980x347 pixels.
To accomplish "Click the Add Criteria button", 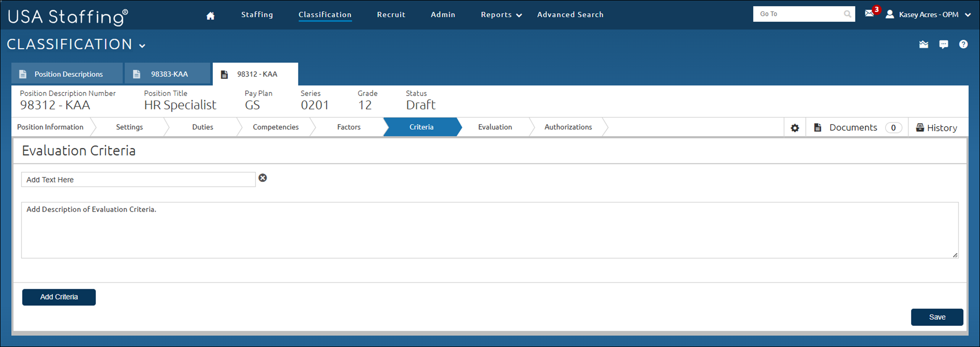I will [59, 297].
